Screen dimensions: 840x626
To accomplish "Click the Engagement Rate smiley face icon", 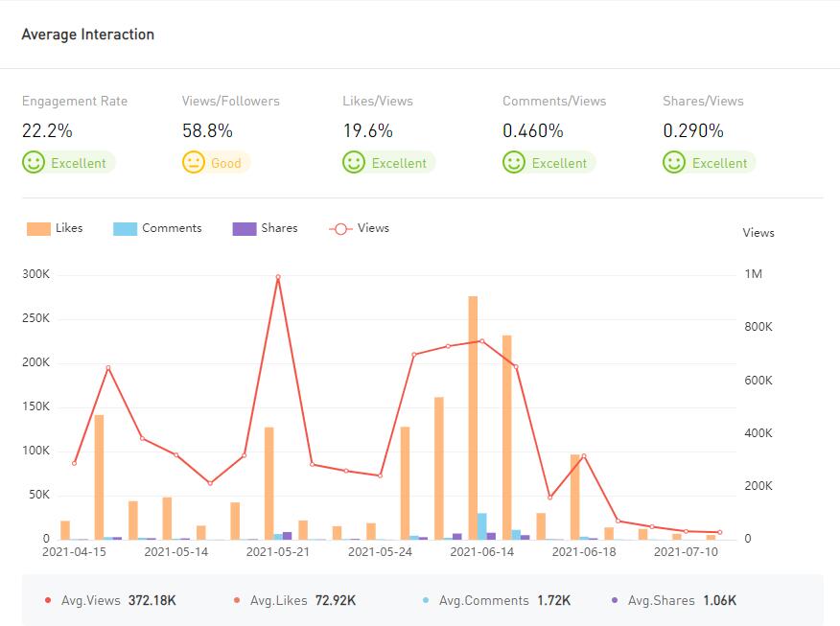I will pos(34,162).
